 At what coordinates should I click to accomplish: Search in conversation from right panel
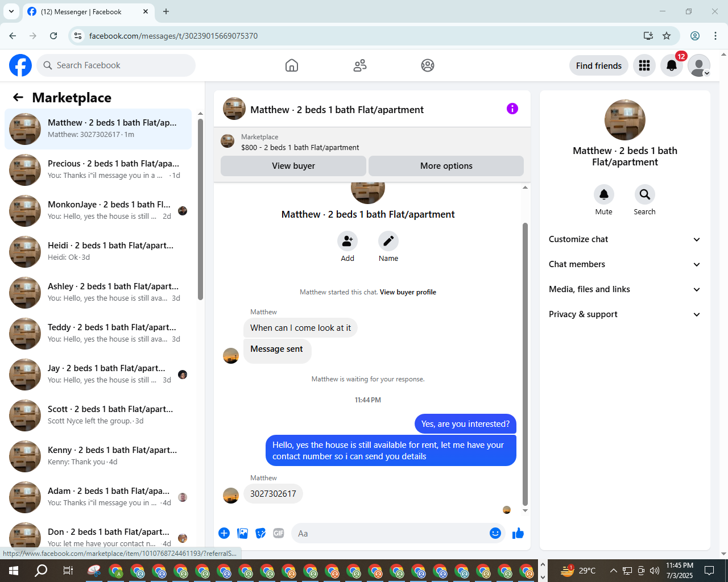(645, 194)
